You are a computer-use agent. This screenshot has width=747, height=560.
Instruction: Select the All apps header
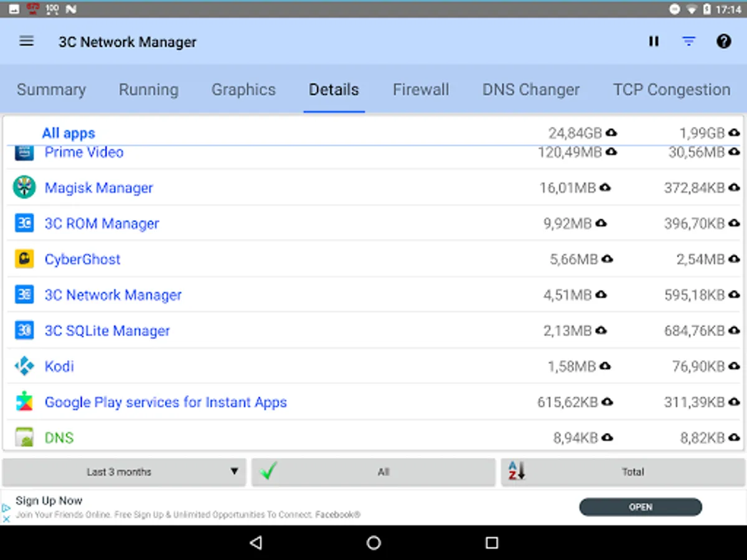(68, 133)
